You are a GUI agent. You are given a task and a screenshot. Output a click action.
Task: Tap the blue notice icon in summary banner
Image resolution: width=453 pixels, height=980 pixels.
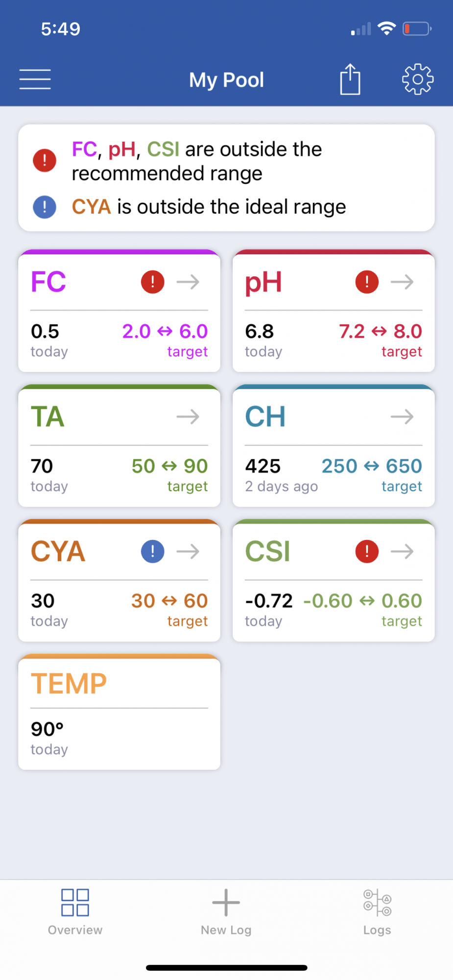45,207
